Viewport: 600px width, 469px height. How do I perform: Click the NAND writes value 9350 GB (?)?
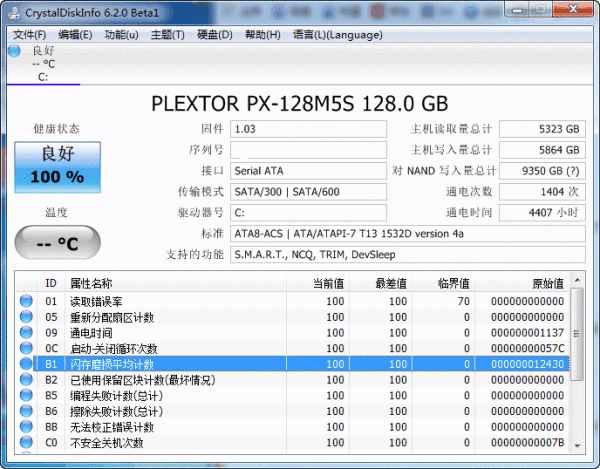click(542, 171)
